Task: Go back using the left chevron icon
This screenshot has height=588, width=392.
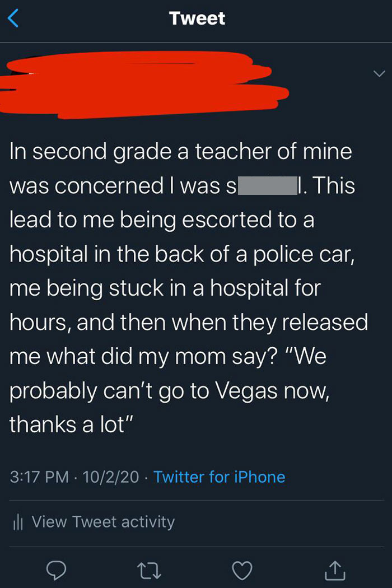Action: pyautogui.click(x=13, y=18)
